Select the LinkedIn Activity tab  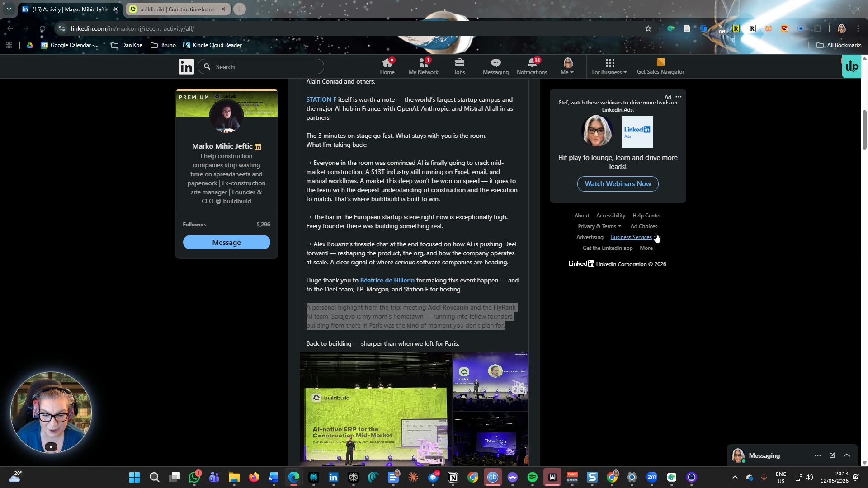70,9
